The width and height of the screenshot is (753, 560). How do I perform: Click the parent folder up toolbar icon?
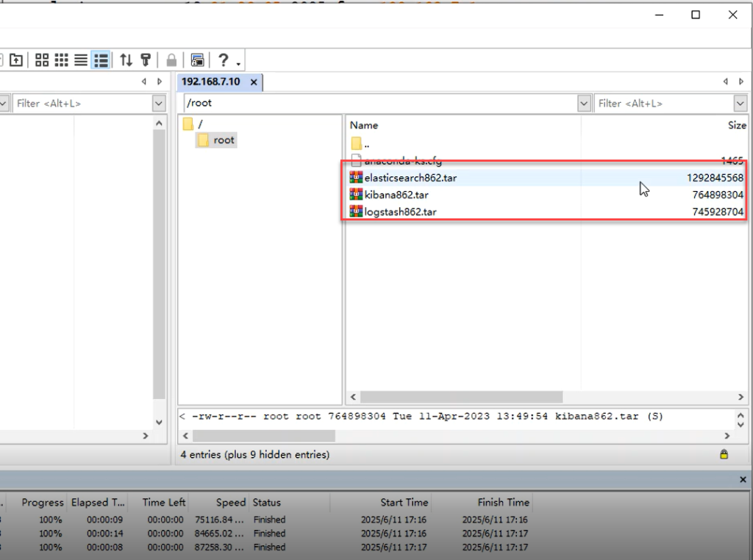[x=15, y=60]
